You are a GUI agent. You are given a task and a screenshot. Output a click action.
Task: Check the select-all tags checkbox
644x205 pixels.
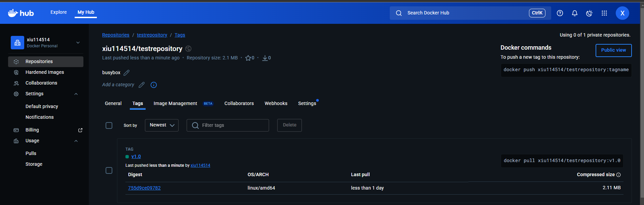click(x=109, y=125)
